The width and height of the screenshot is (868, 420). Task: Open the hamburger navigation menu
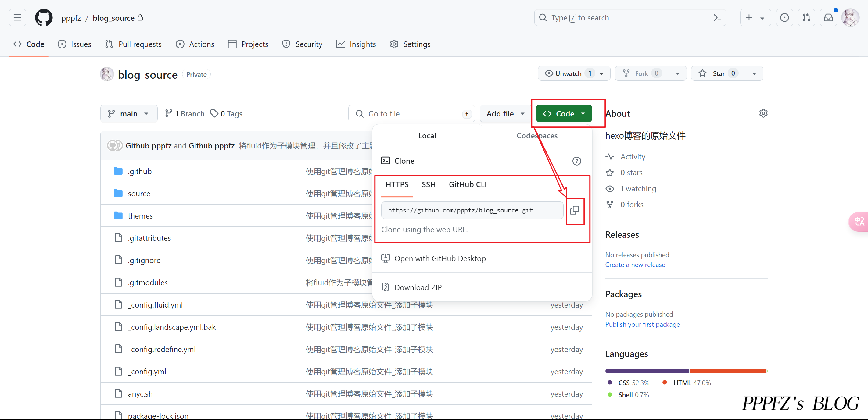click(17, 17)
